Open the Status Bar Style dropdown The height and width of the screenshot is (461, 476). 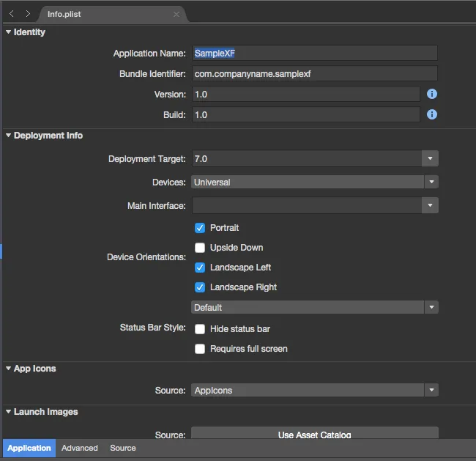pos(431,307)
